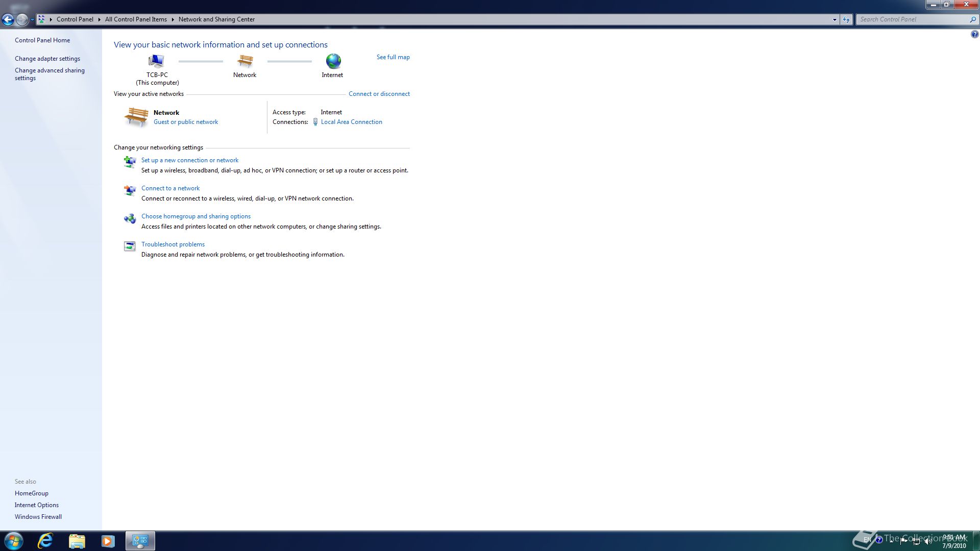Click the Network bench icon in map
The width and height of the screenshot is (980, 551).
tap(245, 61)
